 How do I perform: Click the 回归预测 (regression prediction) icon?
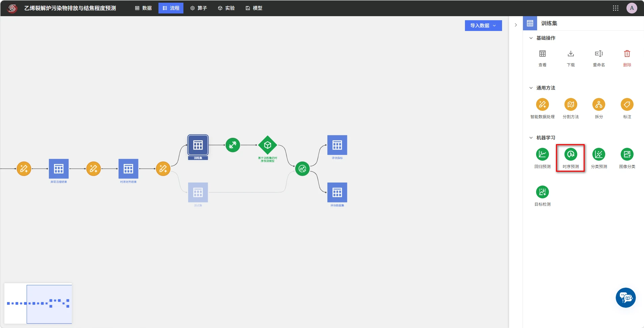tap(542, 154)
